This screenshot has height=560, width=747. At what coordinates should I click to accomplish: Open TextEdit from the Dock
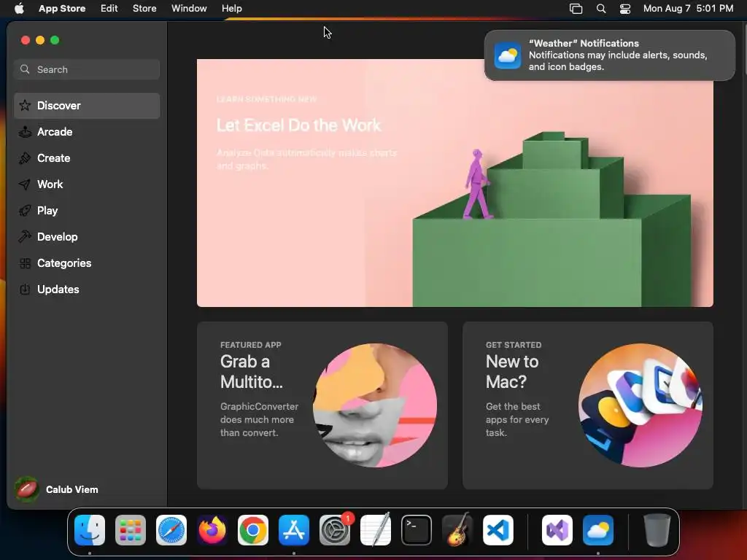(x=376, y=530)
